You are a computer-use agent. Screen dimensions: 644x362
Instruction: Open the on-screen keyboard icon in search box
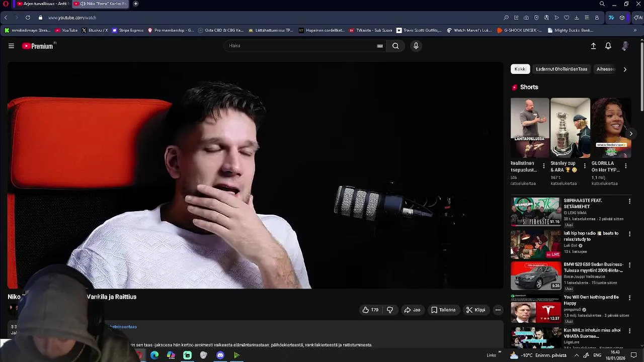tap(380, 46)
